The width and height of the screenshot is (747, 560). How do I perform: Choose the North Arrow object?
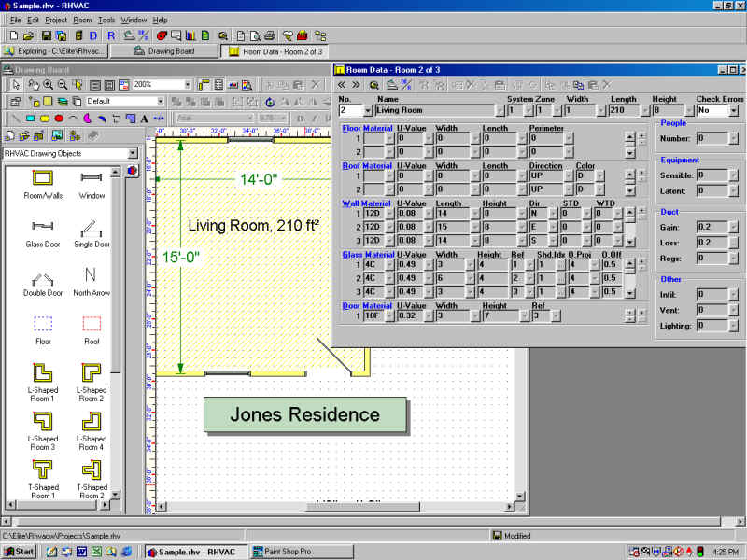pos(92,275)
